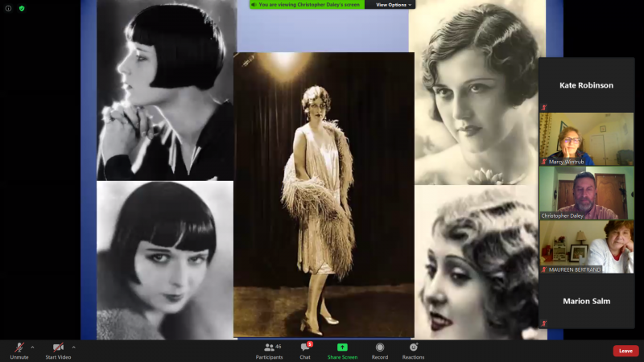This screenshot has height=362, width=644.
Task: Click the red chat notification badge
Action: click(x=310, y=344)
